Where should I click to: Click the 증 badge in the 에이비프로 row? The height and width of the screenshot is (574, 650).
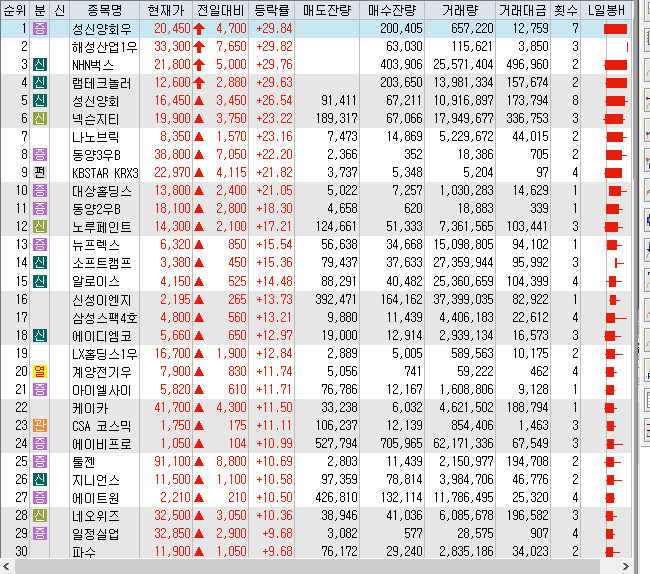click(x=40, y=443)
